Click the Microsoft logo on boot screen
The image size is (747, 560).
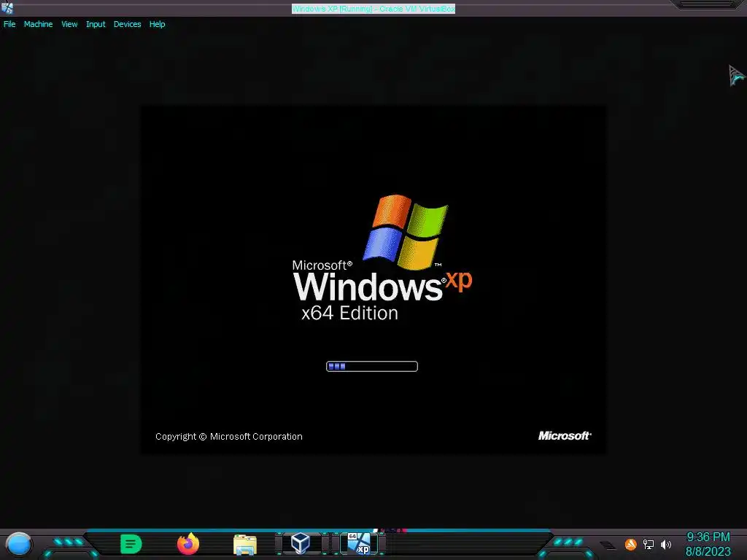pyautogui.click(x=565, y=436)
